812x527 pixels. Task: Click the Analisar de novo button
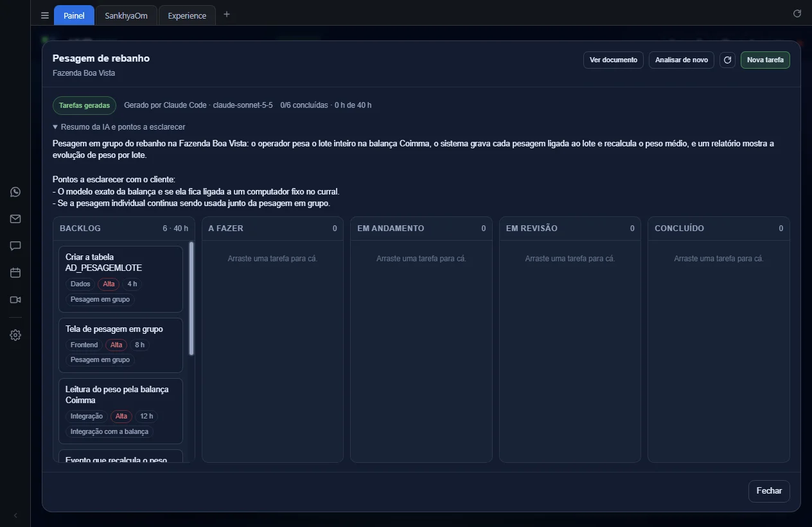click(682, 60)
